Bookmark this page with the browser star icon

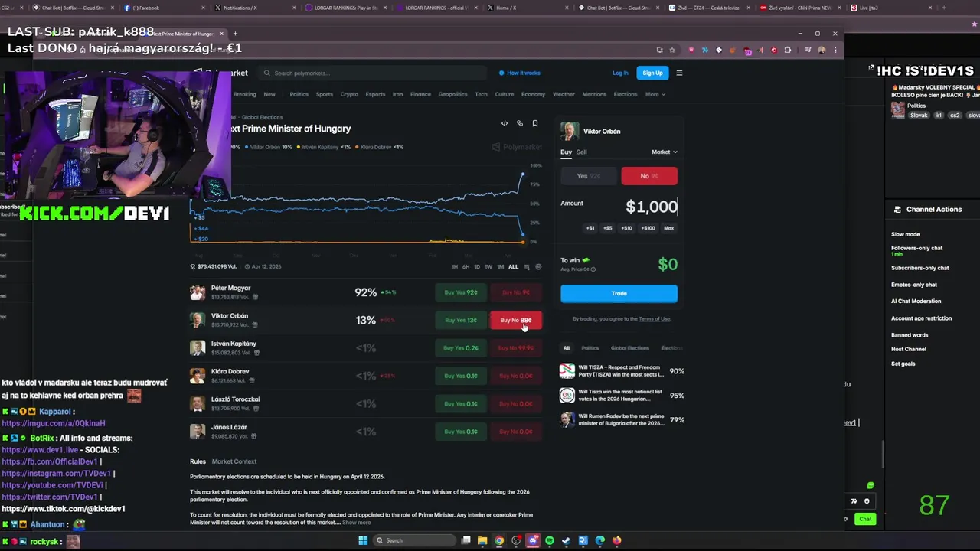[x=672, y=50]
